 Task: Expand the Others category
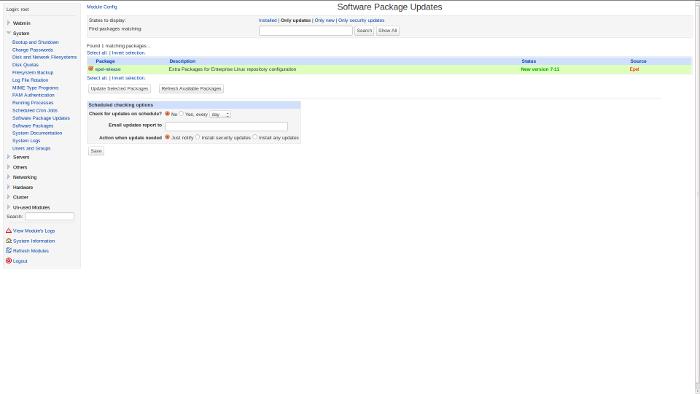point(8,167)
